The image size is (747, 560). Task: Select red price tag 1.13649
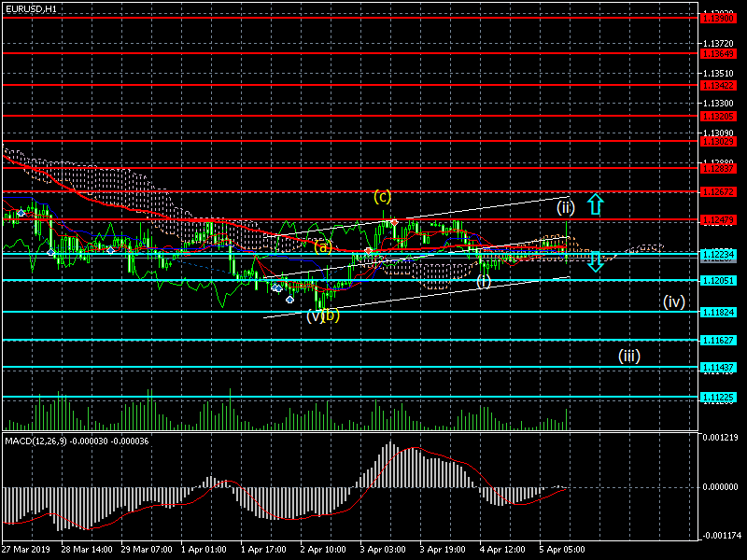718,54
